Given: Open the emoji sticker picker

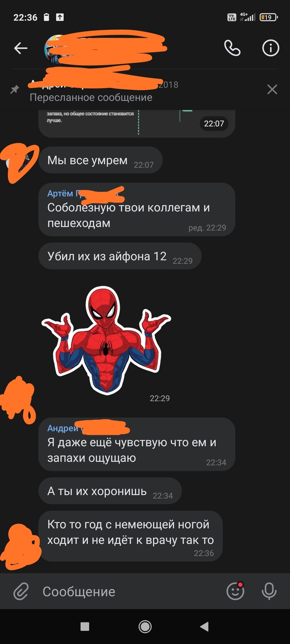Looking at the screenshot, I should (x=235, y=591).
